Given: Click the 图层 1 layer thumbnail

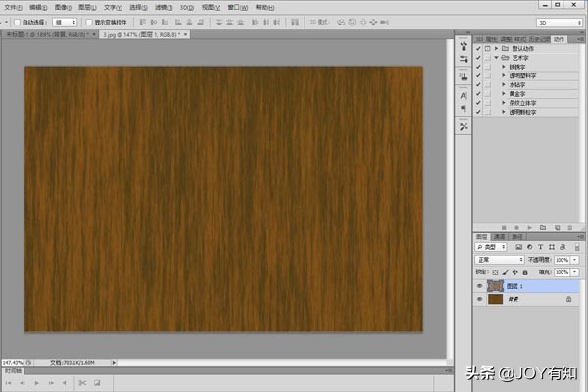Looking at the screenshot, I should click(496, 286).
